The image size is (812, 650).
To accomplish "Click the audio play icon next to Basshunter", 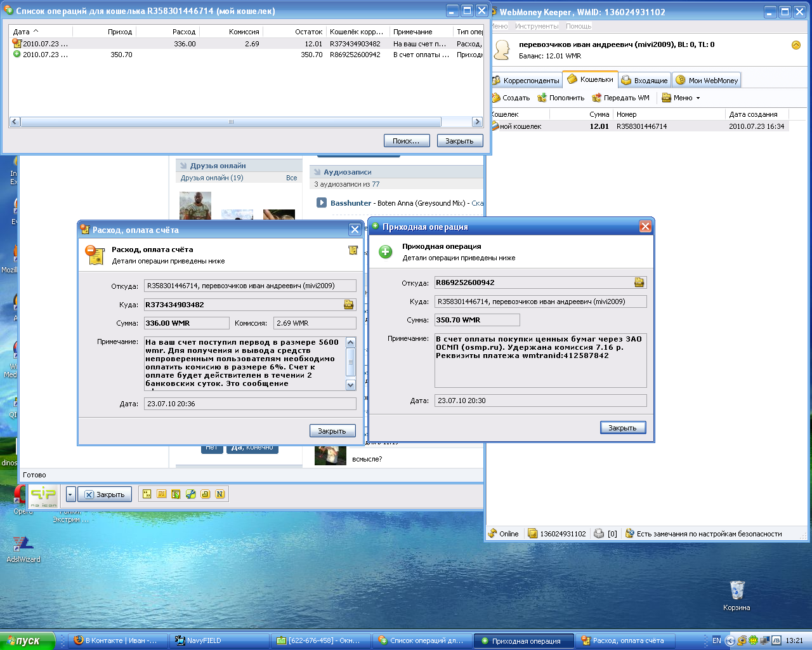I will 321,203.
